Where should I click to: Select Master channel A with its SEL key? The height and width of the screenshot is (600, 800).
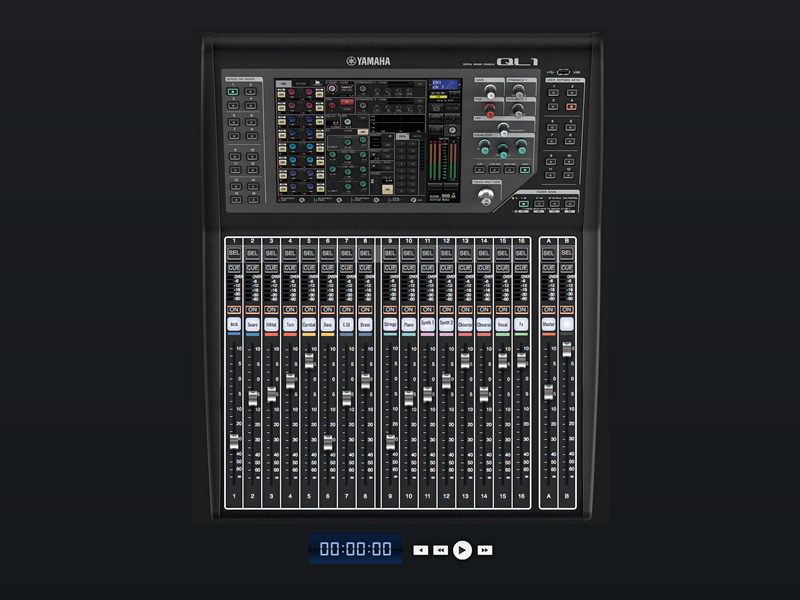[x=548, y=253]
